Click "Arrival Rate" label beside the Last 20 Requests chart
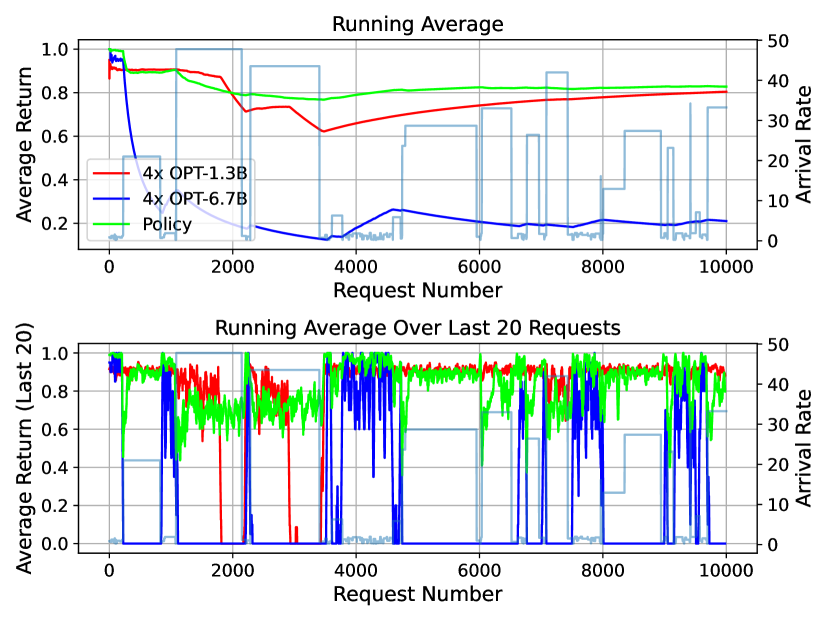 click(804, 448)
